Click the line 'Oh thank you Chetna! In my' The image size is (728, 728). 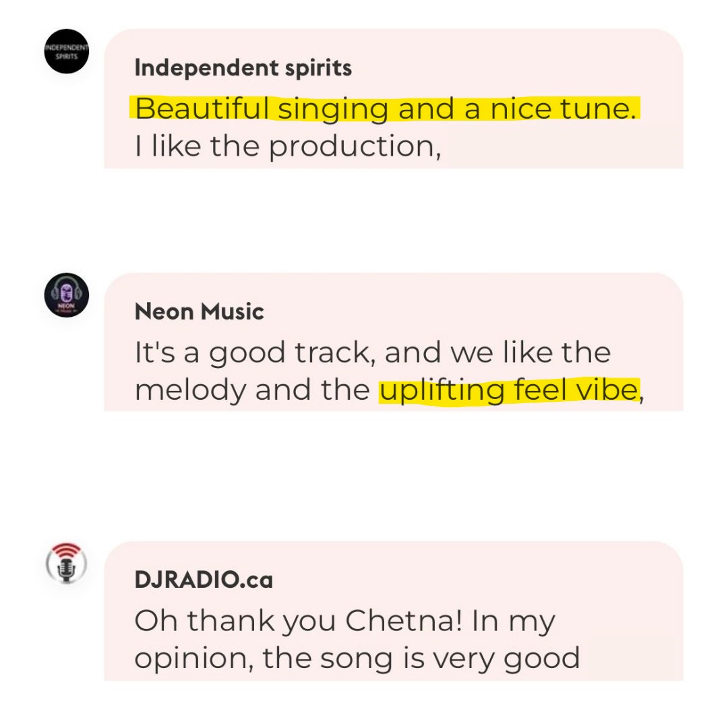tap(344, 621)
